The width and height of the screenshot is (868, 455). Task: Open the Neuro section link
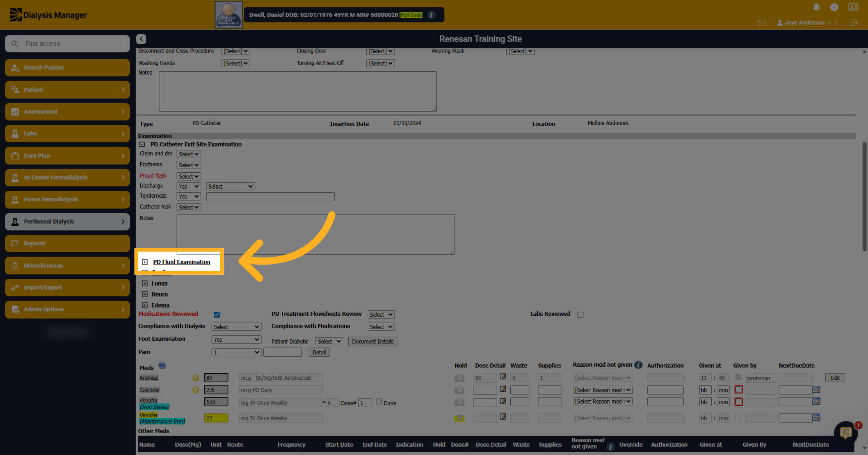pos(159,294)
